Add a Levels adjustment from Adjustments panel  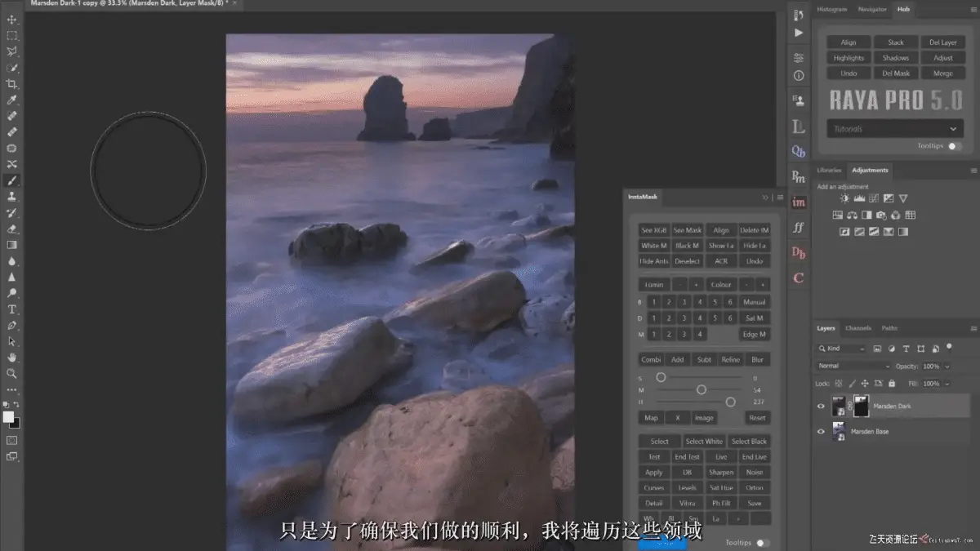click(859, 198)
